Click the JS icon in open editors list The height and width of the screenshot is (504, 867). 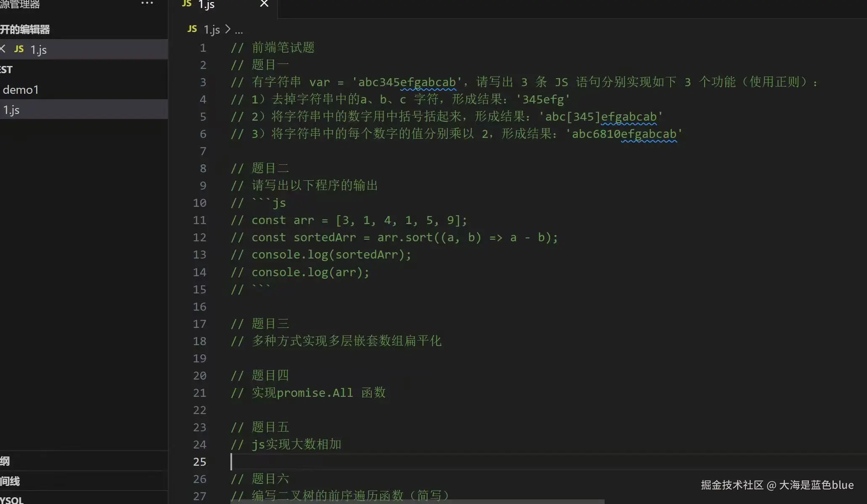click(19, 49)
